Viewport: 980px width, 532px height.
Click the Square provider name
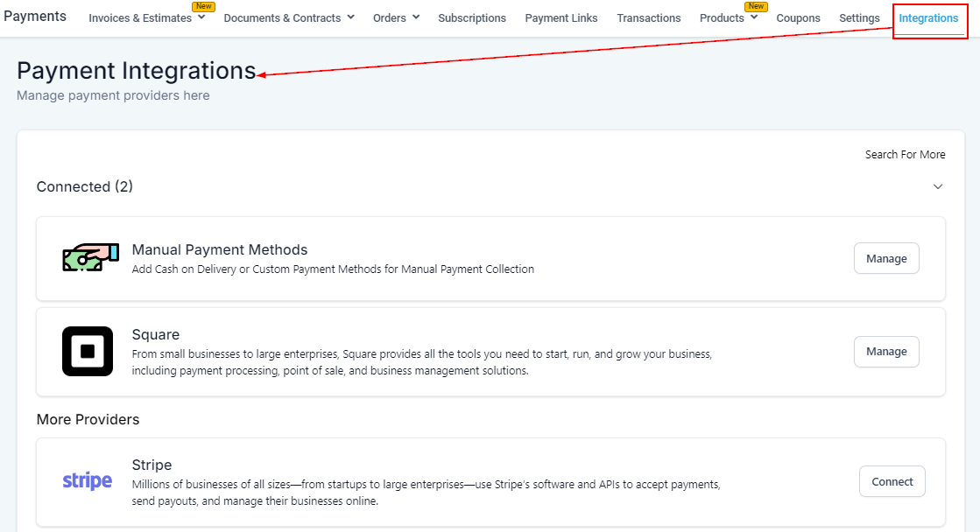coord(156,334)
